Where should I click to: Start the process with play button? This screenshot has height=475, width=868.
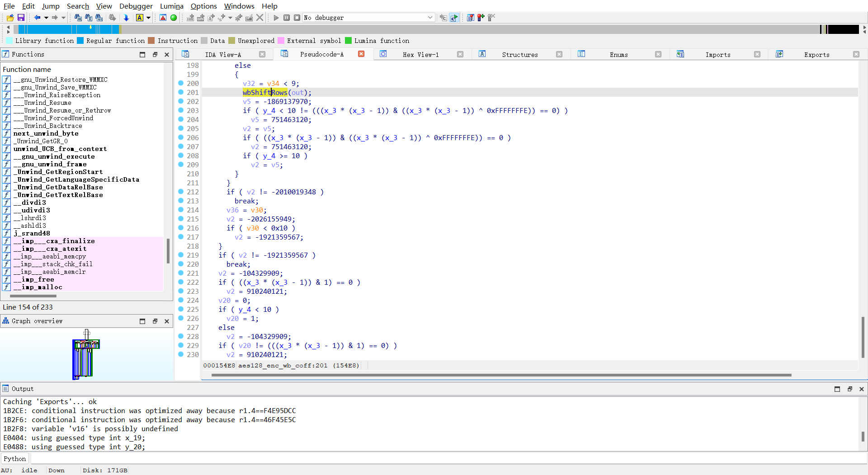point(276,18)
